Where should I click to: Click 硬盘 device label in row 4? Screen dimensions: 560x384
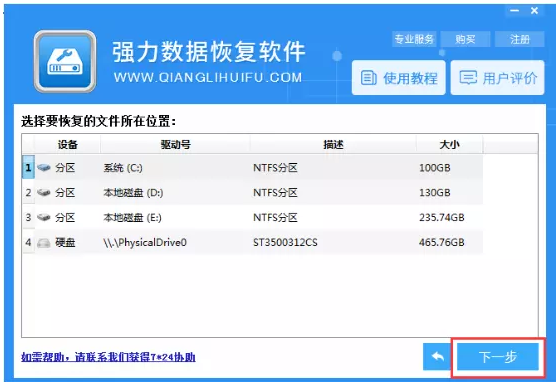pyautogui.click(x=65, y=243)
